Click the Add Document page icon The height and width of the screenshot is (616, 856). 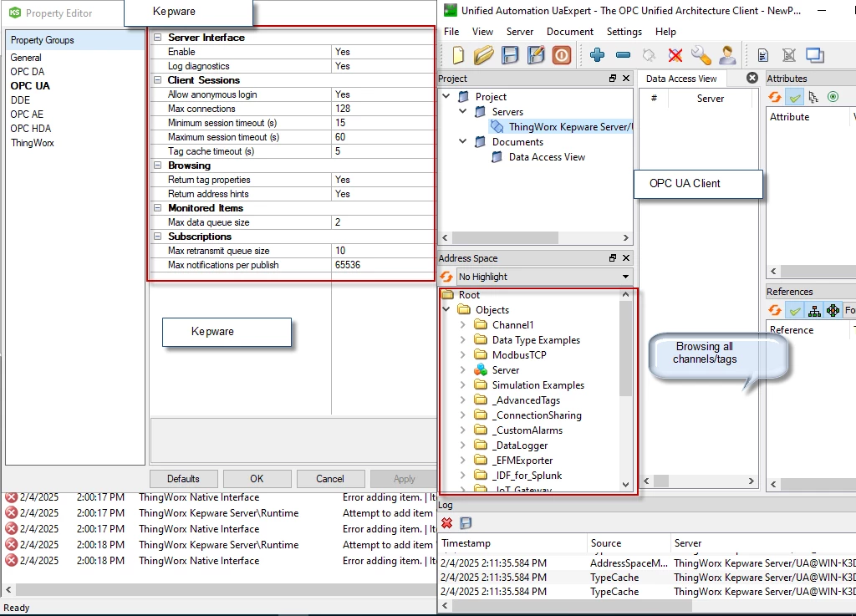click(x=763, y=55)
